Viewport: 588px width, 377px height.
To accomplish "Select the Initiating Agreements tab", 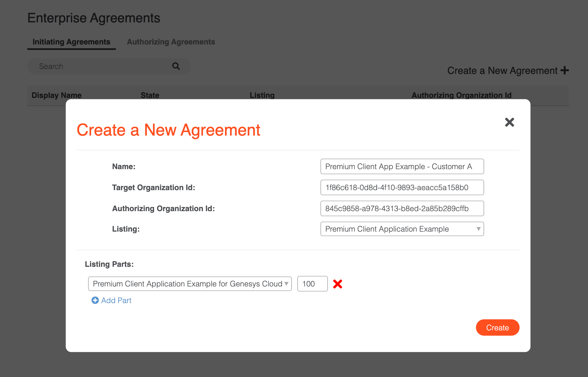I will click(x=71, y=42).
